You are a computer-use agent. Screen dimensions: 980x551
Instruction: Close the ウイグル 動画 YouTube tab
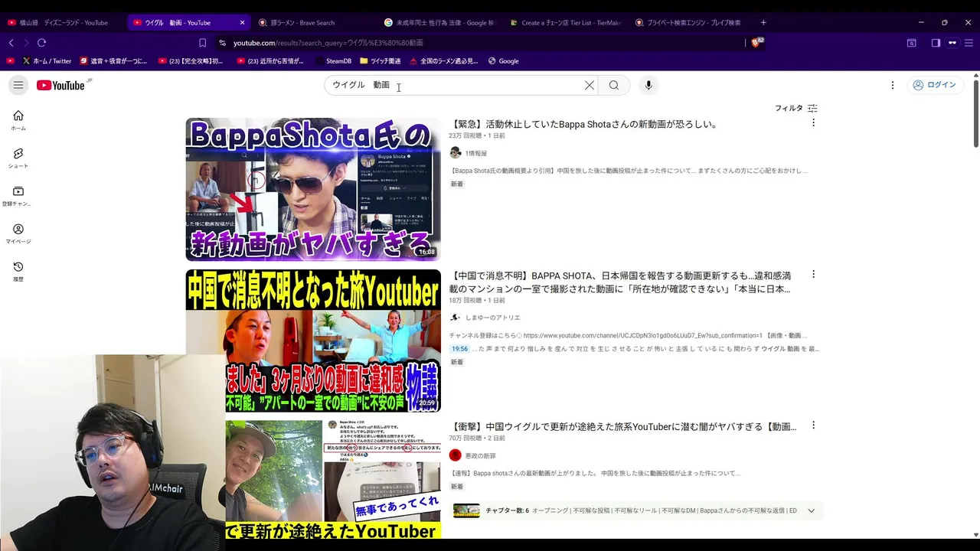(x=243, y=22)
